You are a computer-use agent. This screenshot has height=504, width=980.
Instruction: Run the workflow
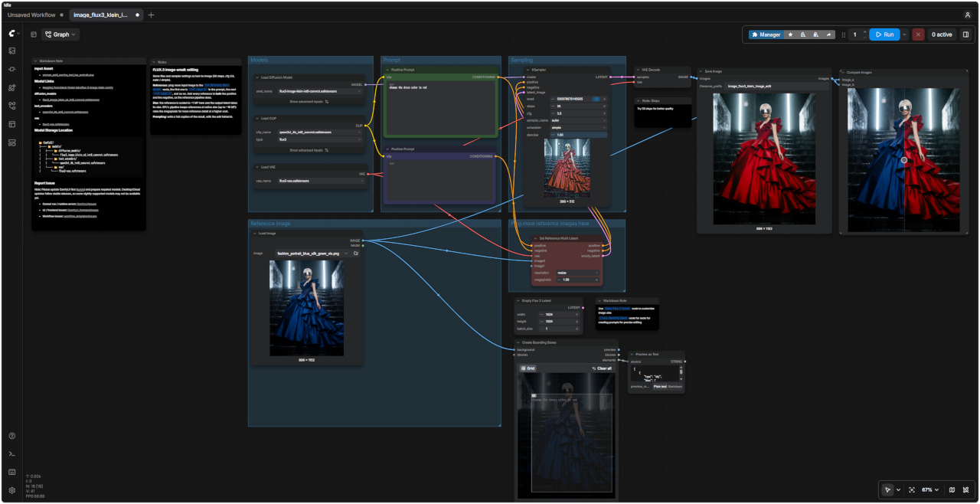coord(884,34)
